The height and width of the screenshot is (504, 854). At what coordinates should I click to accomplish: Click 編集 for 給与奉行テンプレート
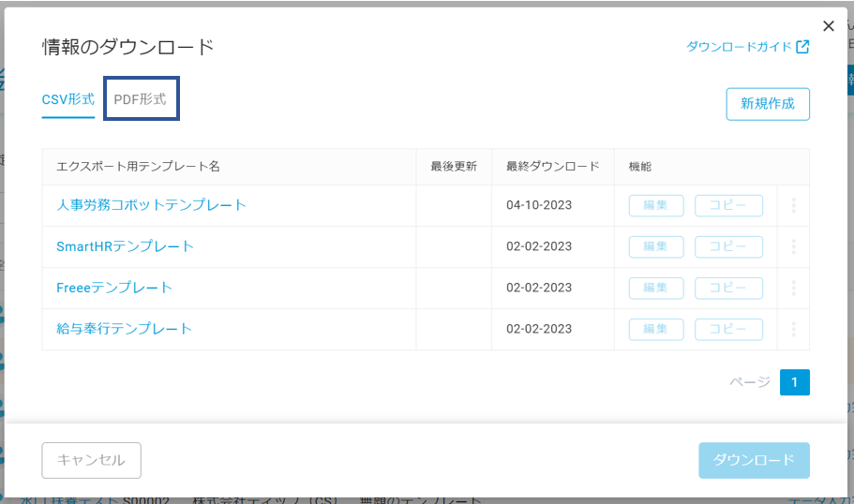(656, 330)
